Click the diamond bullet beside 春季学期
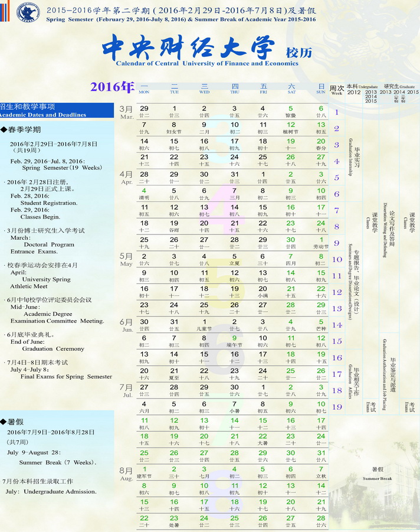The width and height of the screenshot is (420, 532). 4,129
